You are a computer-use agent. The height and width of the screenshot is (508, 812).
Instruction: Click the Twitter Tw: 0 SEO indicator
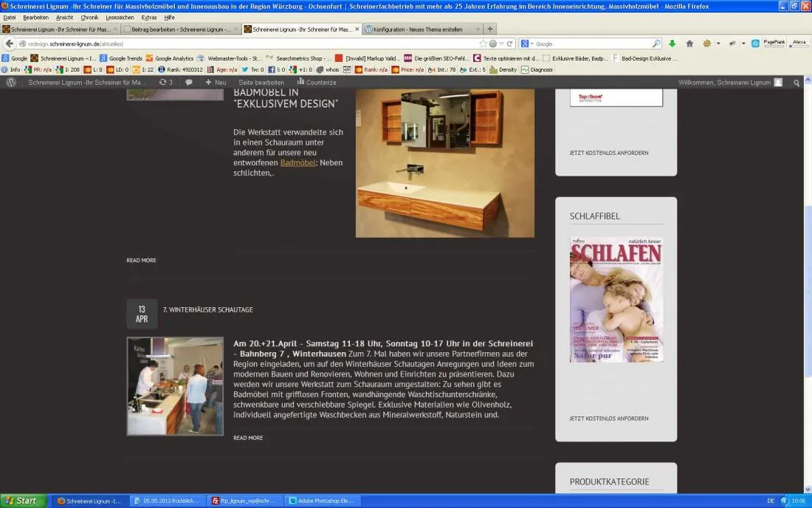252,69
